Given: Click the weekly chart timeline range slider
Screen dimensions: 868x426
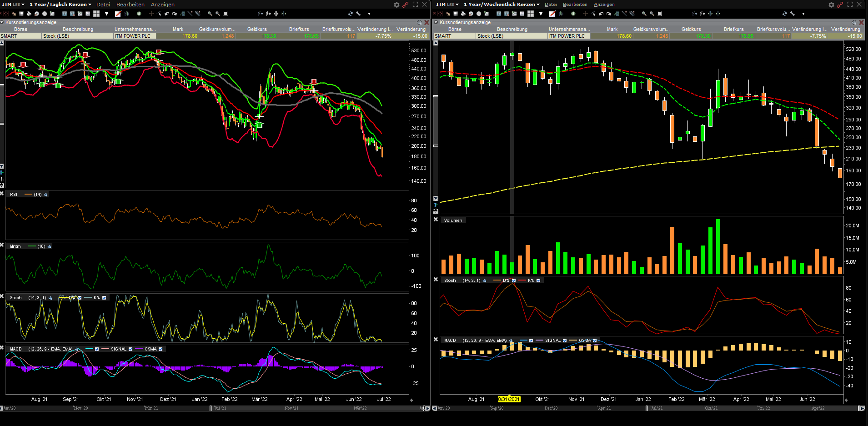Looking at the screenshot, I should [x=752, y=408].
